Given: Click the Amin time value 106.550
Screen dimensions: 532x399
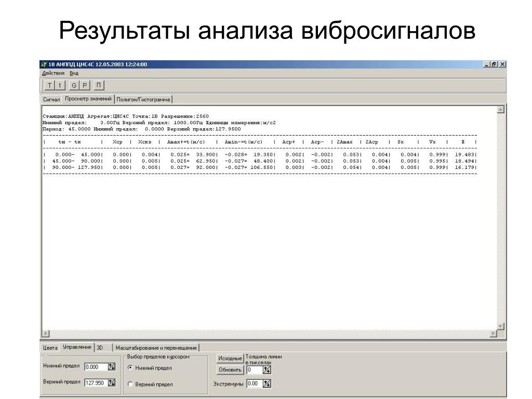Looking at the screenshot, I should click(262, 167).
